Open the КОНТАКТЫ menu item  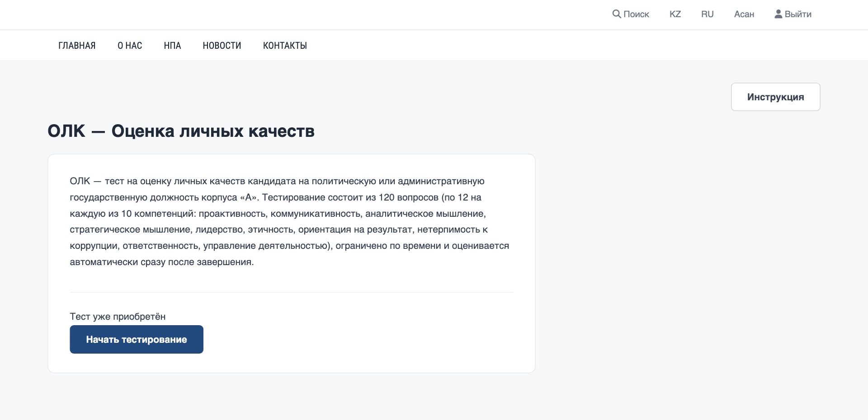[x=285, y=46]
